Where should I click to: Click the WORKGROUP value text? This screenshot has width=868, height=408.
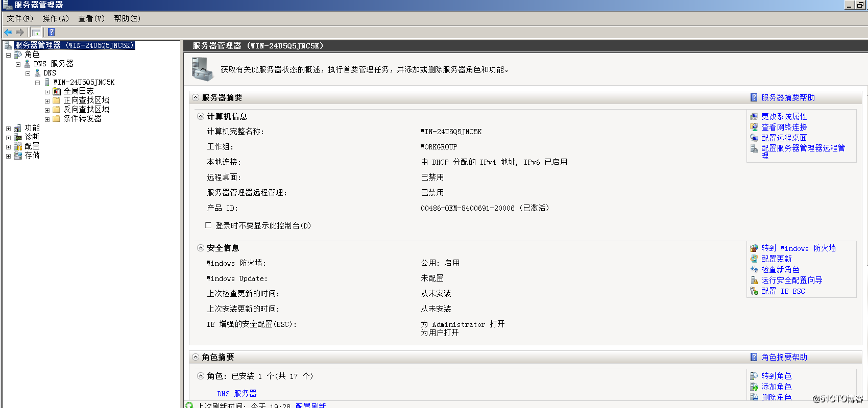point(439,147)
